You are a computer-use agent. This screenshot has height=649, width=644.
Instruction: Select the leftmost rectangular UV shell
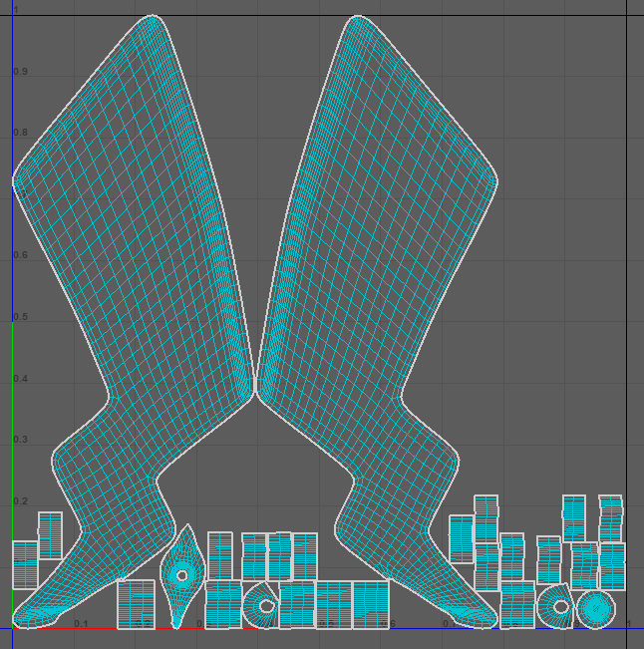click(x=25, y=564)
